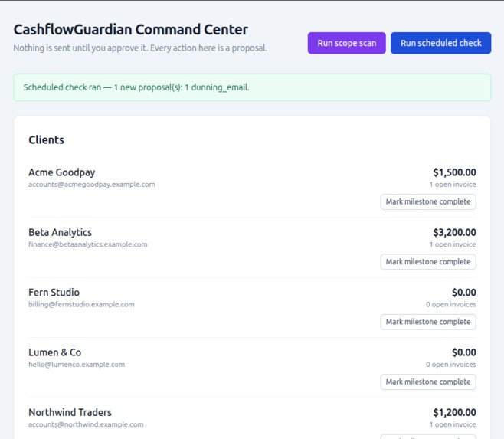Mark milestone complete for Beta Analytics
504x439 pixels.
428,262
